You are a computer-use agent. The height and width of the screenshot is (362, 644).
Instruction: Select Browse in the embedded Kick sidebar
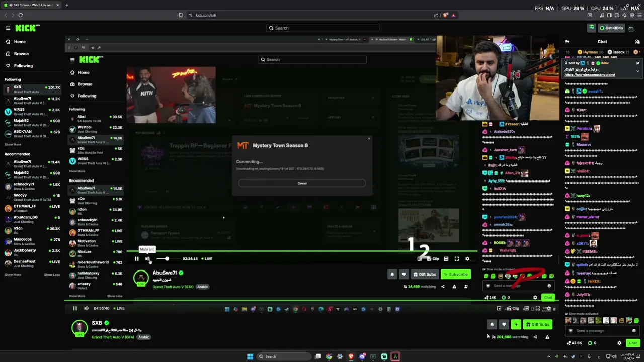pos(81,84)
